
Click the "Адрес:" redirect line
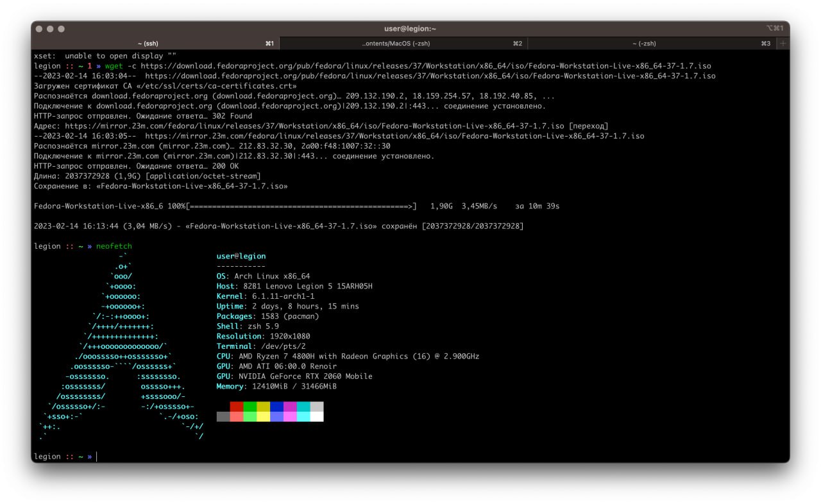click(321, 126)
